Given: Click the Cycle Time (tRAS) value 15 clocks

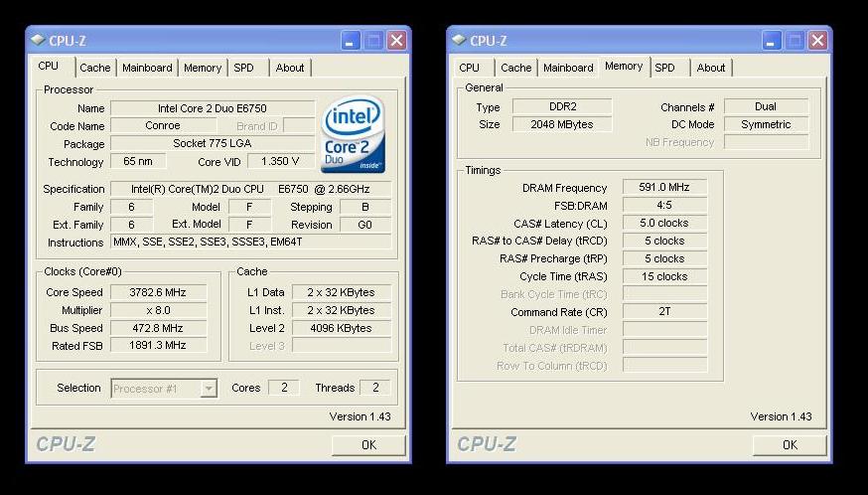Looking at the screenshot, I should (664, 276).
